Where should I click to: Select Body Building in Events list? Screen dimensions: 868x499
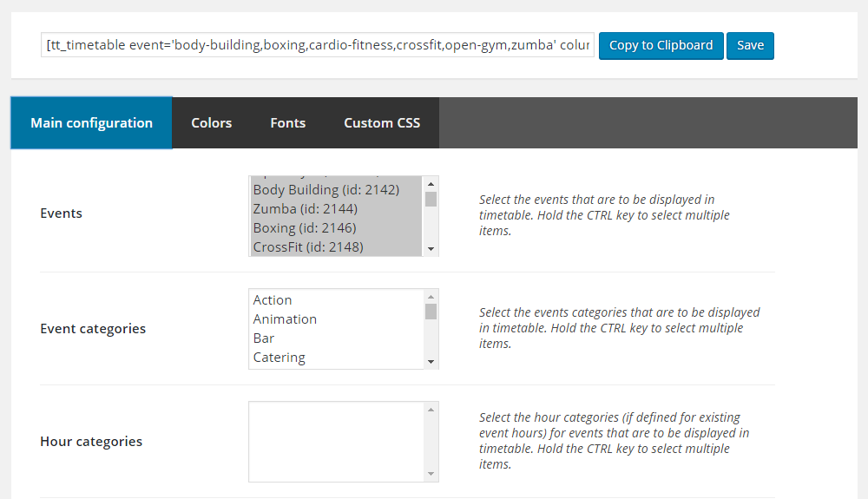click(325, 190)
